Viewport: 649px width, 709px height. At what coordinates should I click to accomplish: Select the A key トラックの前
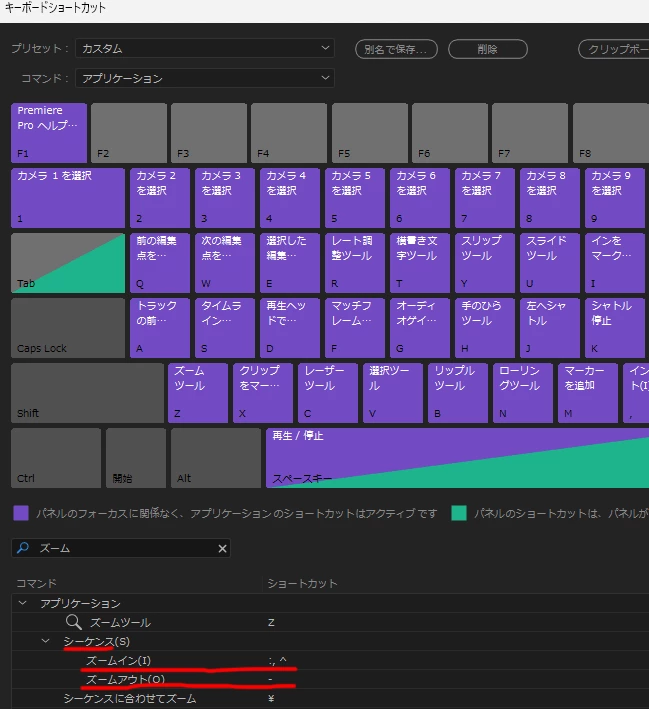[x=160, y=328]
